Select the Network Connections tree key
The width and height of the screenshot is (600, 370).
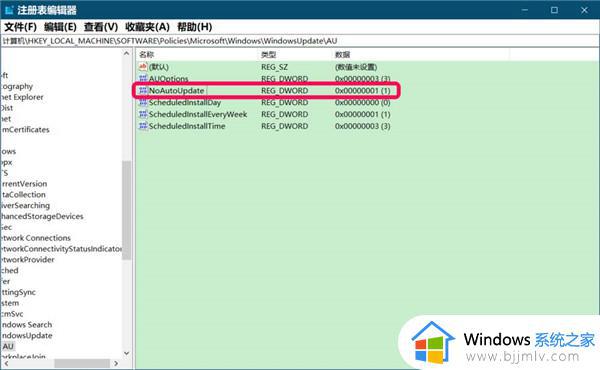[36, 238]
